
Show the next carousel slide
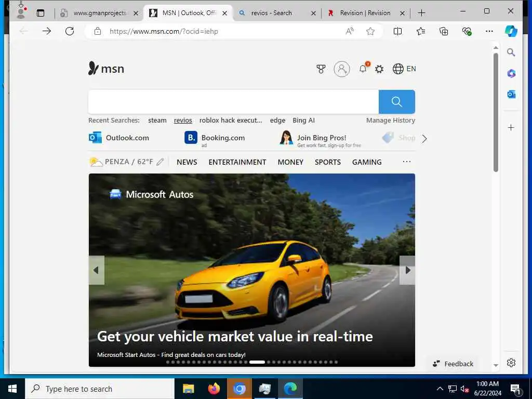407,270
